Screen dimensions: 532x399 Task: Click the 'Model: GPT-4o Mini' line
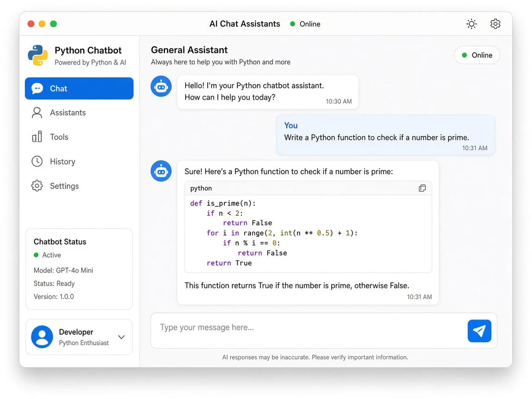click(x=63, y=271)
